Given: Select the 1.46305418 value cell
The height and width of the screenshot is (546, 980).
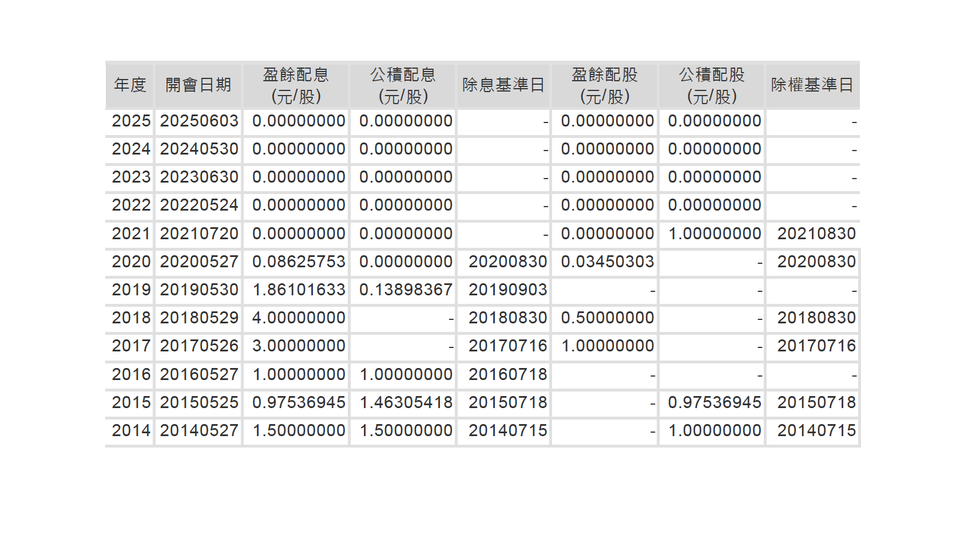Looking at the screenshot, I should (x=406, y=402).
